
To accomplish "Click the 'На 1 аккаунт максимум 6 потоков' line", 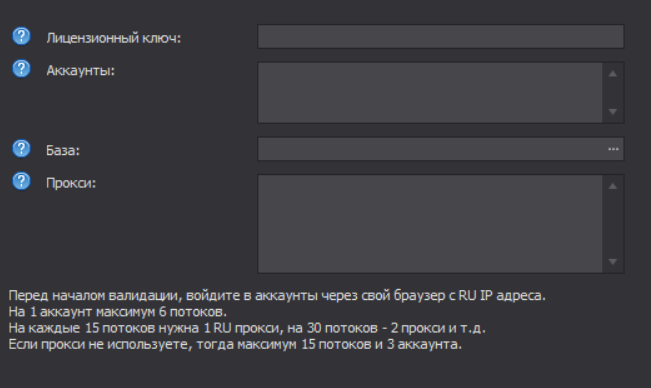I will click(x=117, y=312).
